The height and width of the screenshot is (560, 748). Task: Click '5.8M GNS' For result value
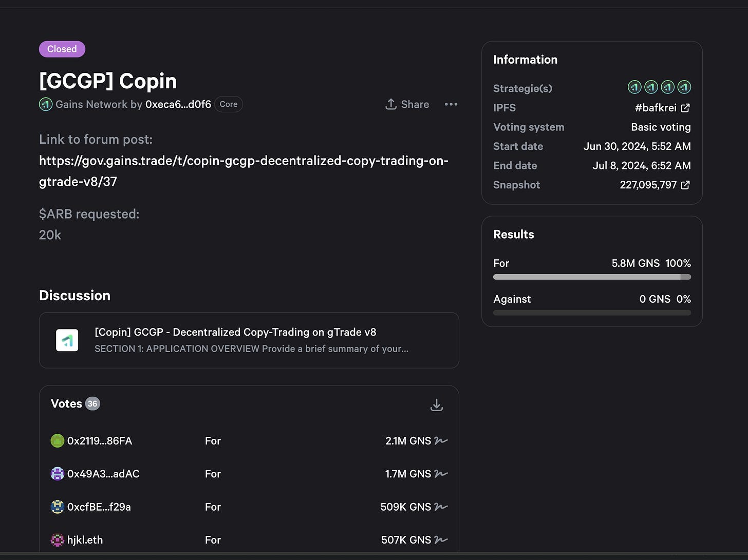pyautogui.click(x=635, y=263)
